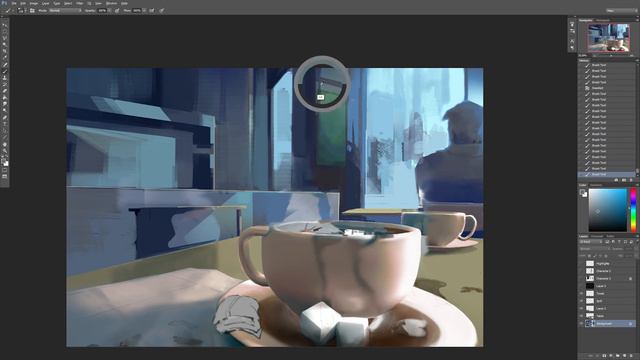Select the Gradient tool
The width and height of the screenshot is (640, 360).
pyautogui.click(x=5, y=97)
